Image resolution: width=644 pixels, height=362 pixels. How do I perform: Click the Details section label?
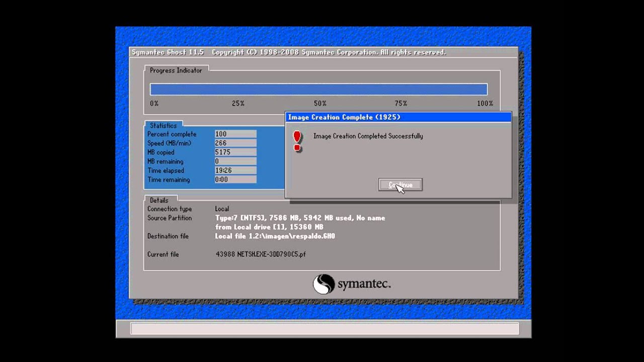pos(159,200)
